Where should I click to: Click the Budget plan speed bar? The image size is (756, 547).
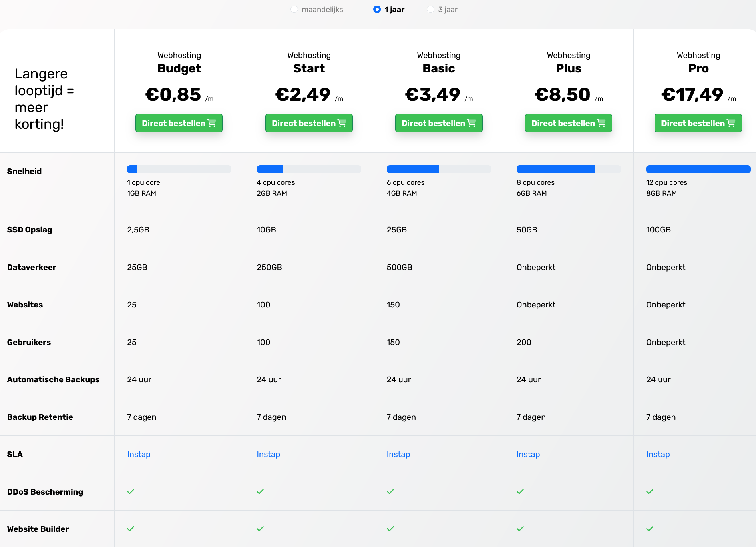(179, 169)
